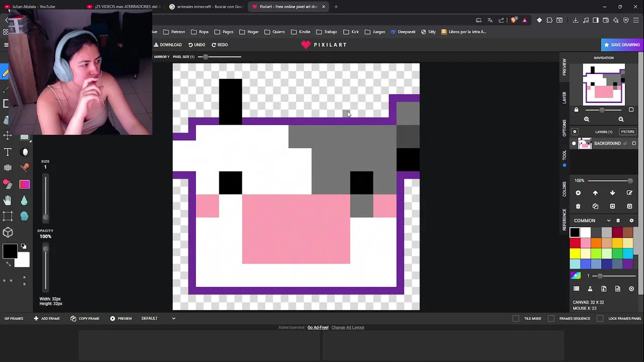Screen dimensions: 644x362
Task: Select the Dithering pattern tool
Action: (x=8, y=168)
